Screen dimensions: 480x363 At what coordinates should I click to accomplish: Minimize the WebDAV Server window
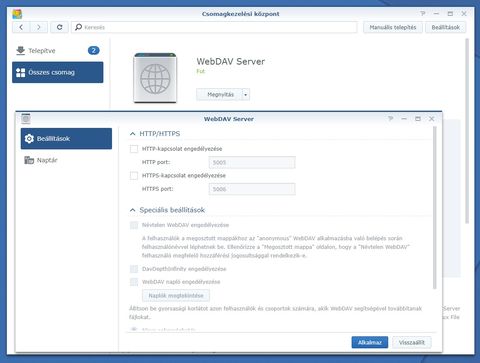click(404, 119)
